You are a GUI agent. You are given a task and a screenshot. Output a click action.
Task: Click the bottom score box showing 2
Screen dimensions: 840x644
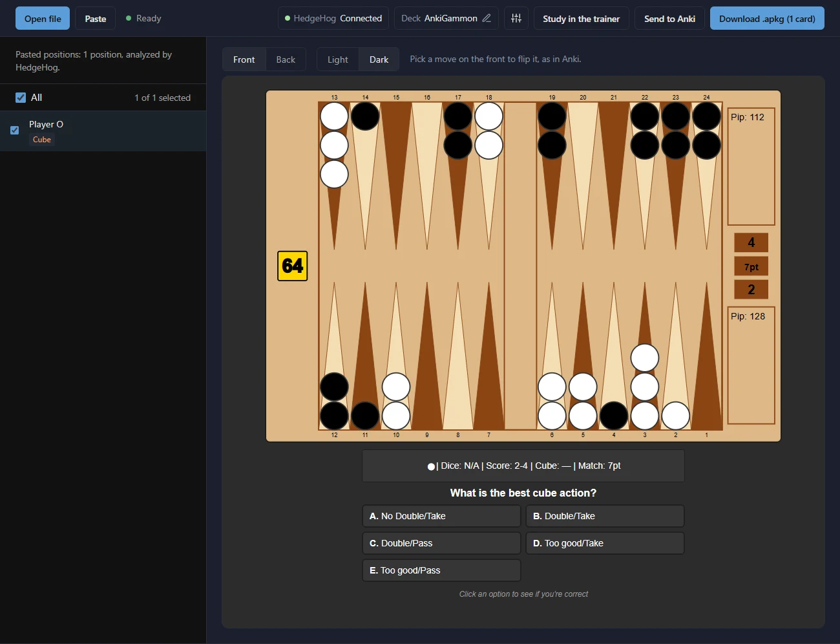[x=751, y=290]
